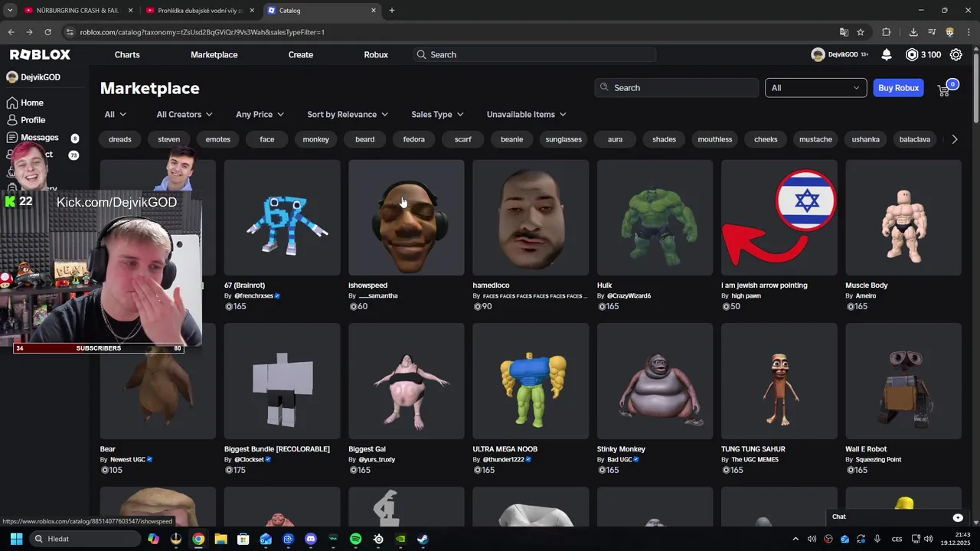The width and height of the screenshot is (980, 551).
Task: Expand the All category dropdown filter
Action: click(116, 114)
